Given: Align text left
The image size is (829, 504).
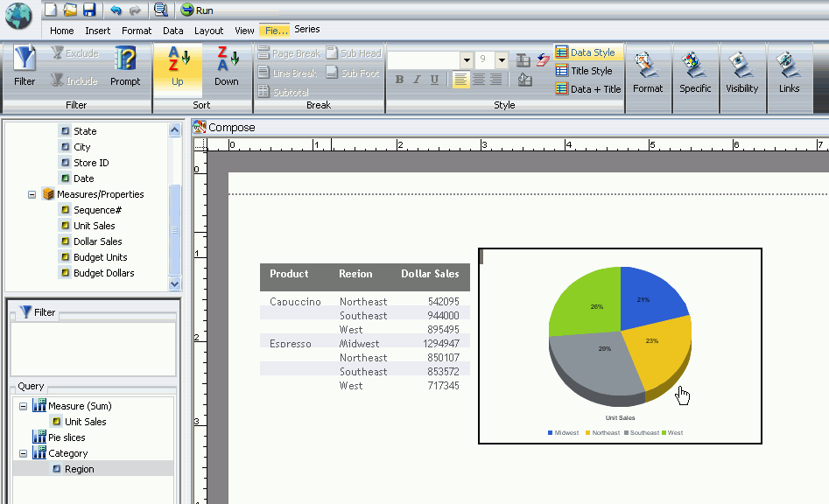Looking at the screenshot, I should (461, 80).
